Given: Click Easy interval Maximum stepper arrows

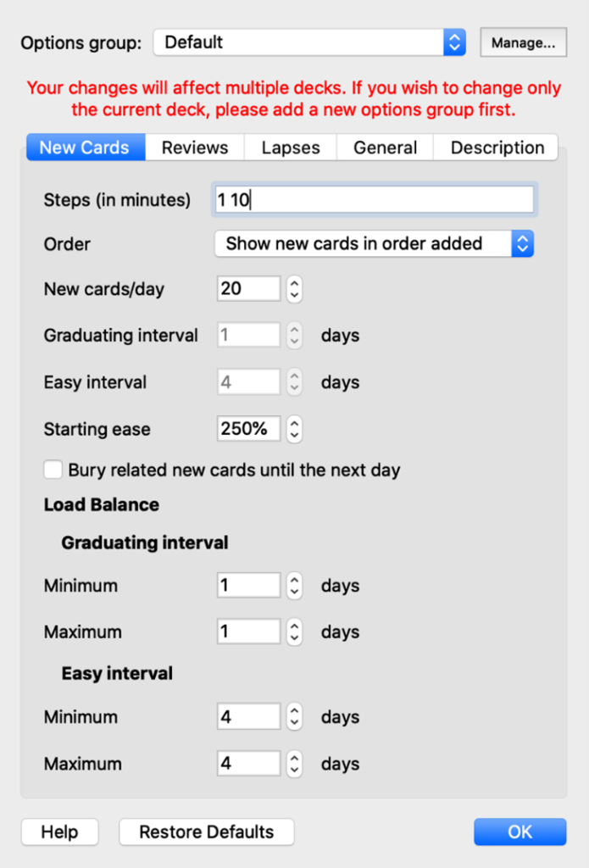Looking at the screenshot, I should [294, 764].
